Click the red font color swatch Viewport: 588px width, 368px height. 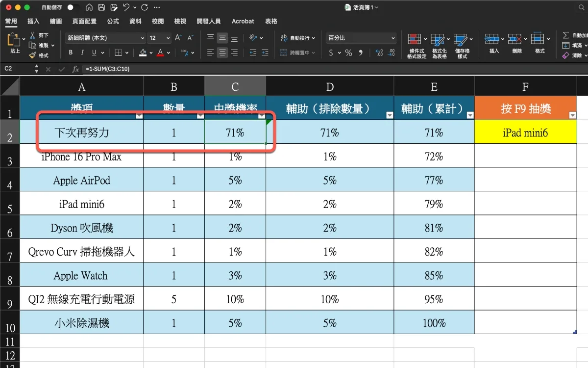click(x=160, y=53)
